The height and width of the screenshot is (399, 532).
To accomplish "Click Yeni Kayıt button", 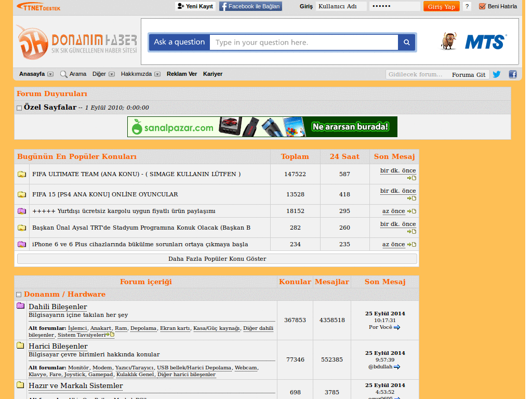I will click(195, 6).
